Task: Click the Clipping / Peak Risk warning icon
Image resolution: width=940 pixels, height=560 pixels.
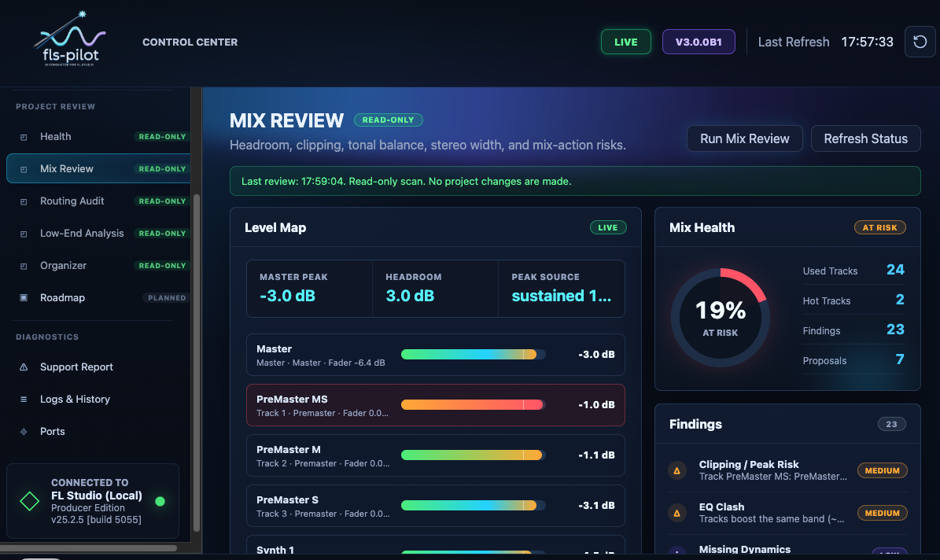Action: point(677,470)
